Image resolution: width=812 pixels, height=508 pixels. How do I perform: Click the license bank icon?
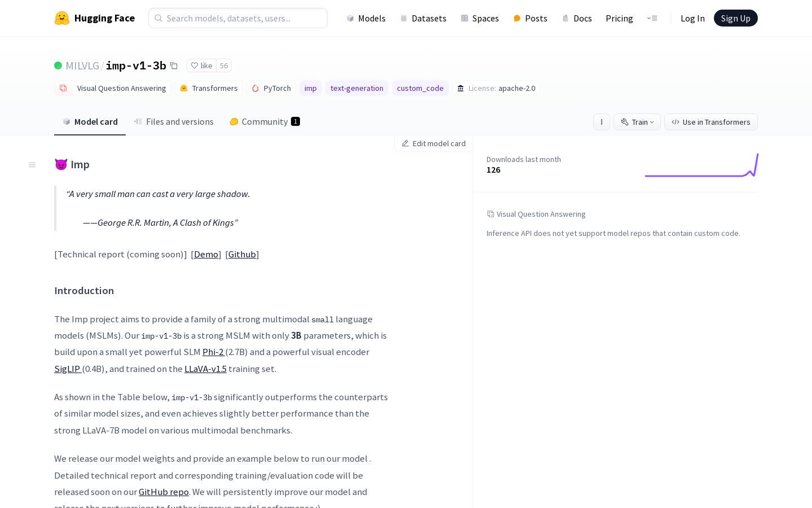pos(461,88)
